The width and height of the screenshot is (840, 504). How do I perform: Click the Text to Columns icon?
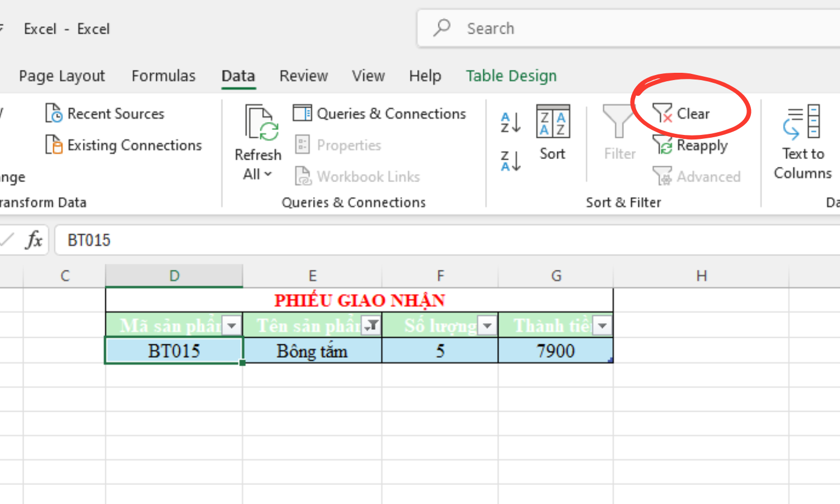pyautogui.click(x=801, y=122)
